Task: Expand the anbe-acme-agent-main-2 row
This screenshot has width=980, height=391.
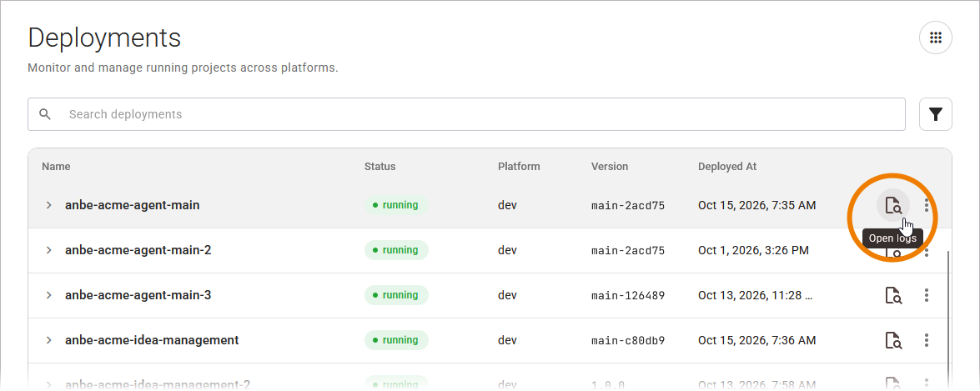Action: click(48, 250)
